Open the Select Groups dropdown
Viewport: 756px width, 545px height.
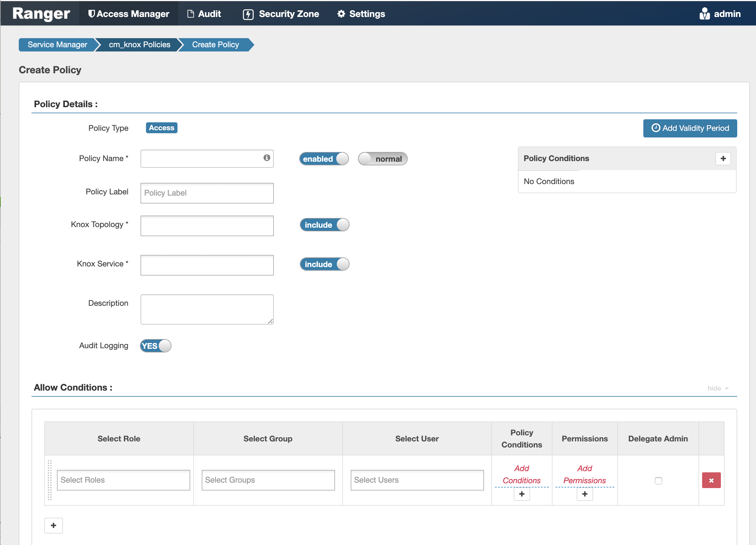click(x=268, y=480)
